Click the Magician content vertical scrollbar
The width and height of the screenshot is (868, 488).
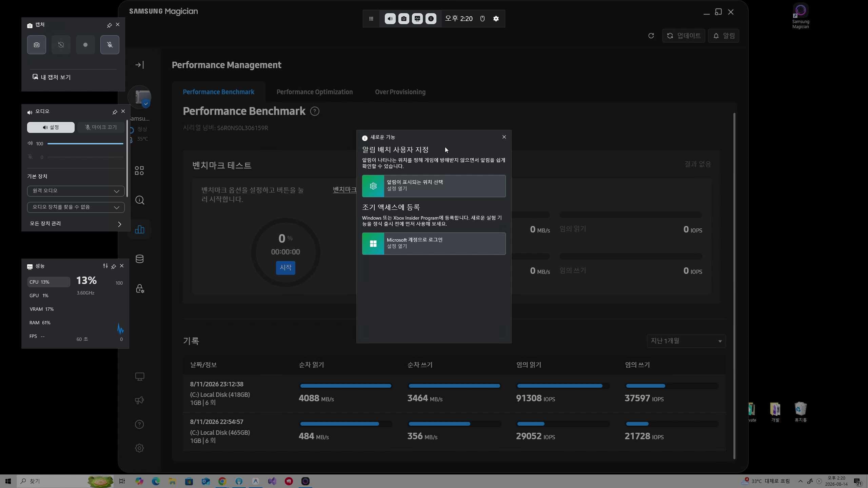click(x=734, y=286)
